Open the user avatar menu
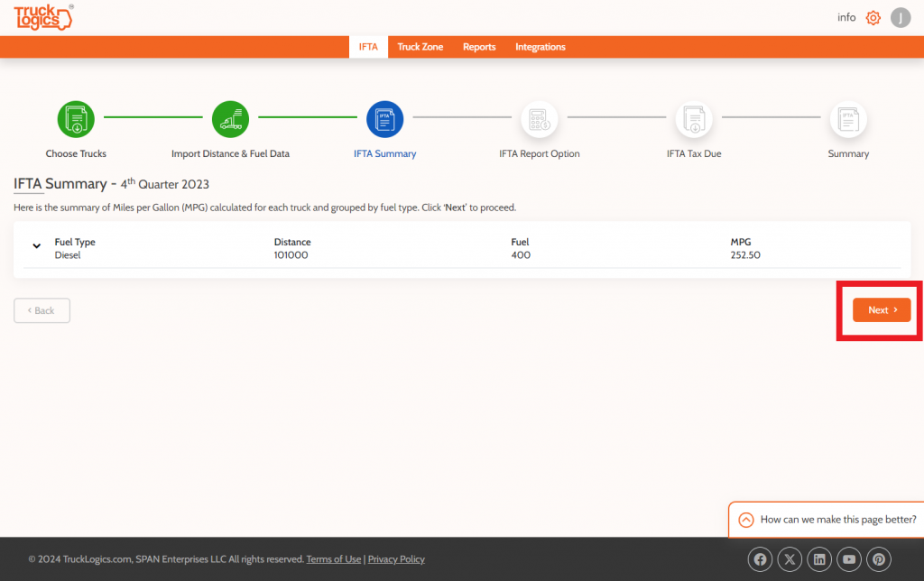This screenshot has height=581, width=924. 901,18
